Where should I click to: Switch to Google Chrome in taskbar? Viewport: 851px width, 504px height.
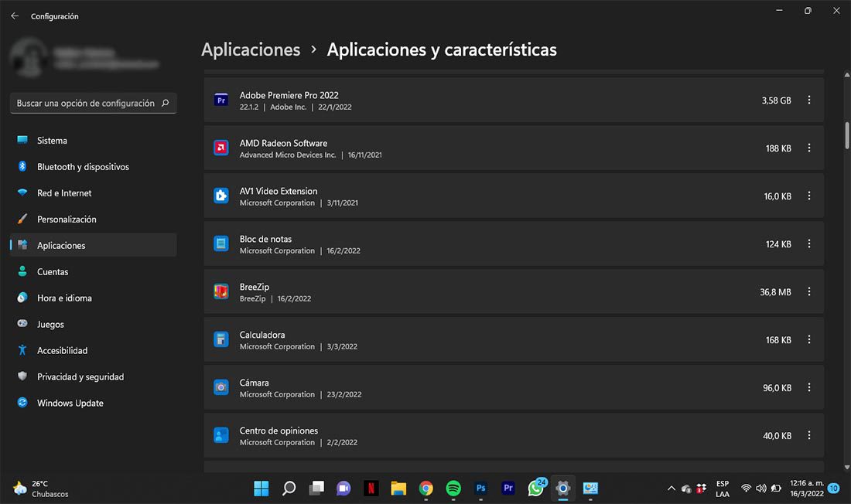[426, 489]
